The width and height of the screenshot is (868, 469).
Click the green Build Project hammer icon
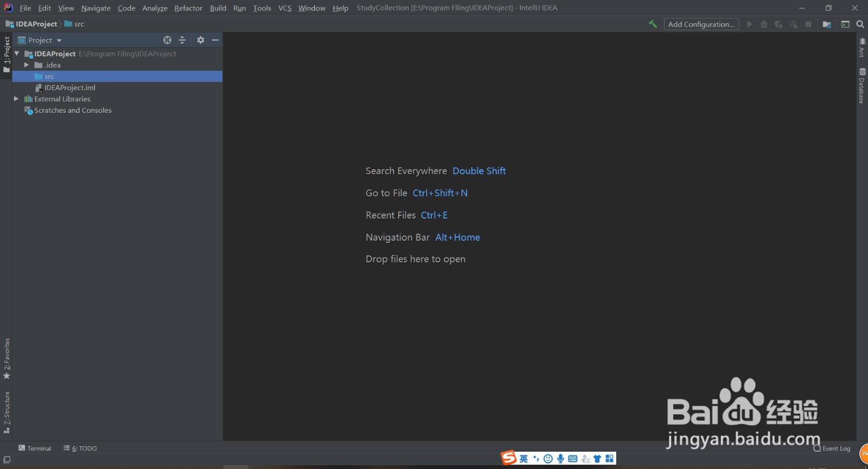(x=653, y=24)
